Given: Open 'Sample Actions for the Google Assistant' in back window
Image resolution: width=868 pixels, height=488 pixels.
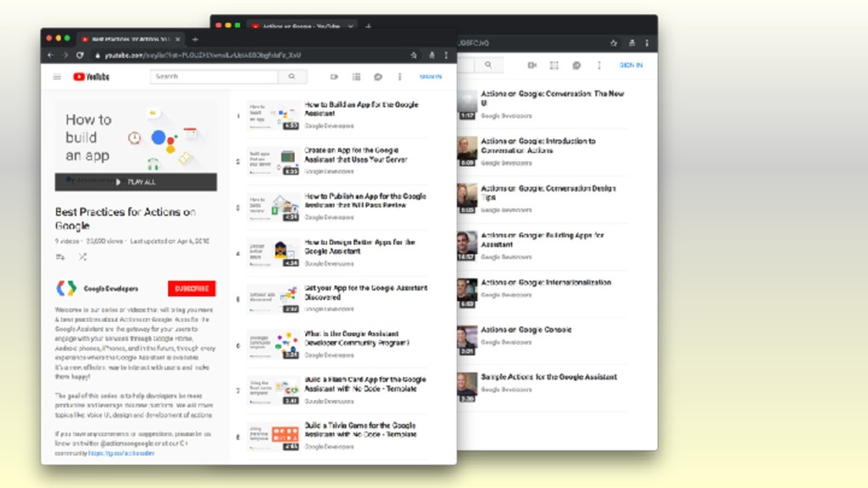Looking at the screenshot, I should tap(548, 377).
